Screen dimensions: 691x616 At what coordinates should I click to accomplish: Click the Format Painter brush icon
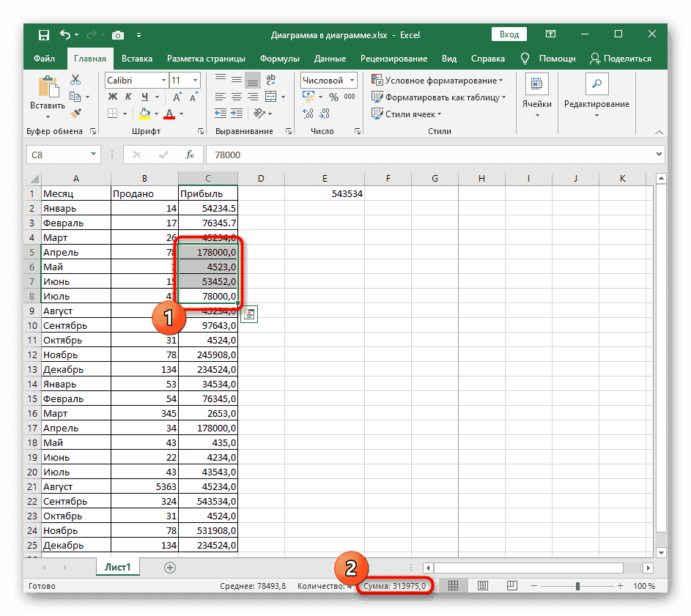pyautogui.click(x=75, y=113)
